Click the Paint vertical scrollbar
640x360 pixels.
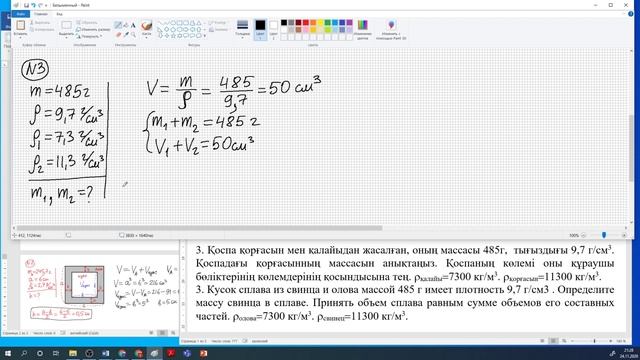click(631, 149)
